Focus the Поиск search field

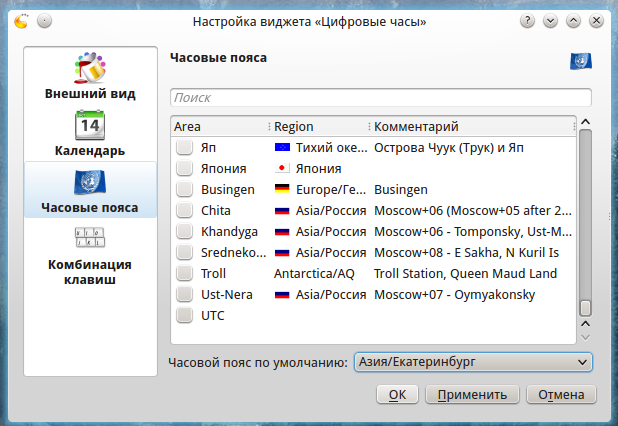click(381, 98)
